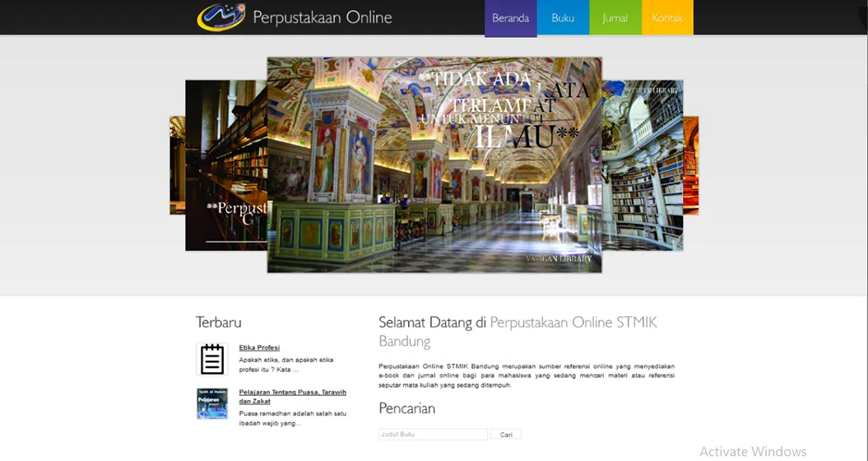
Task: Click the Perpustakaan Online logo icon
Action: (x=220, y=17)
